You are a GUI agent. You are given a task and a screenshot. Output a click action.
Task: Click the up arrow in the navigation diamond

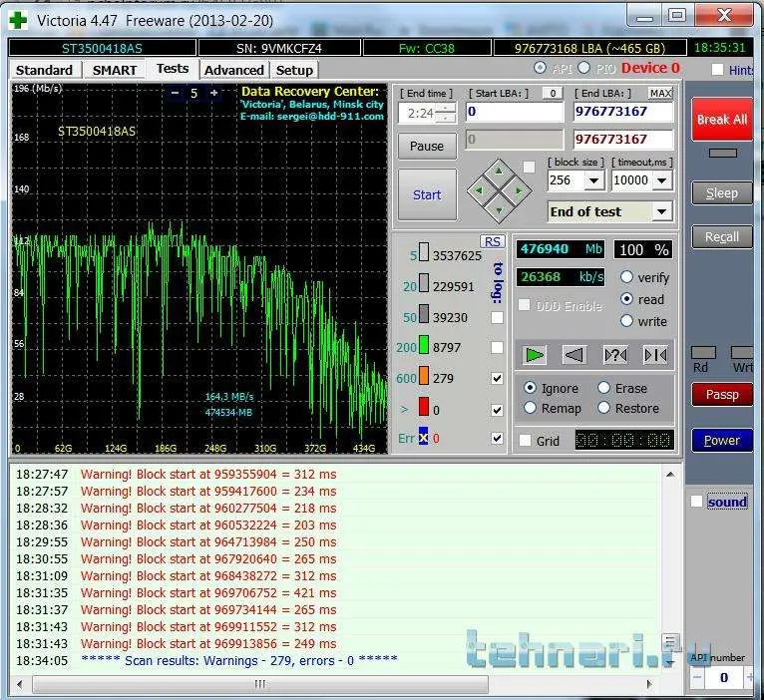(499, 169)
